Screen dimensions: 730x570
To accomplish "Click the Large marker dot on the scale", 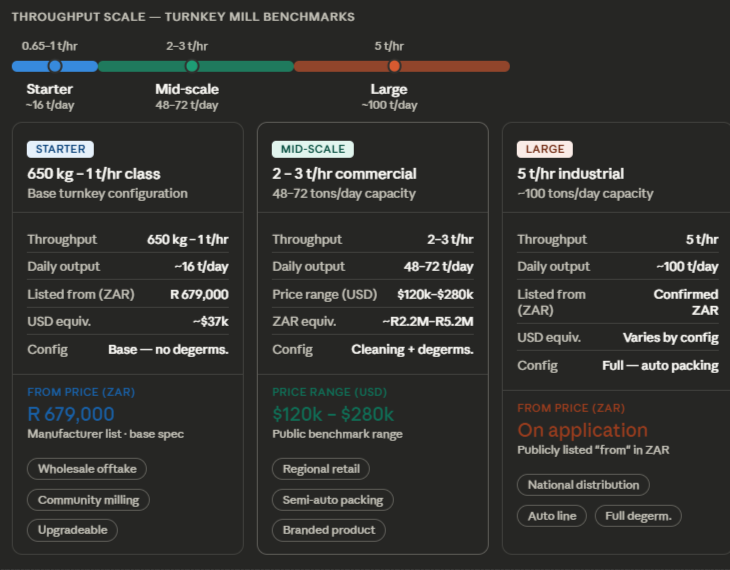I will pyautogui.click(x=394, y=66).
